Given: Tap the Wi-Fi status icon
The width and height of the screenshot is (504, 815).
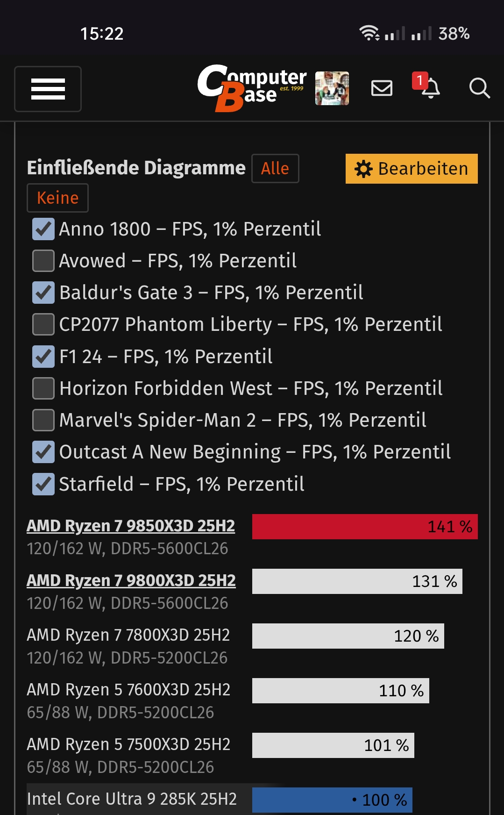Looking at the screenshot, I should tap(369, 33).
